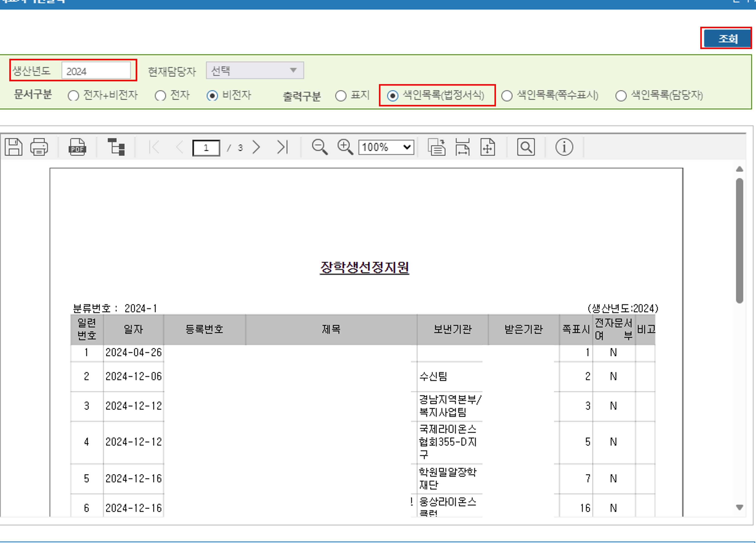The image size is (756, 543).
Task: Open viewer information icon
Action: [564, 147]
